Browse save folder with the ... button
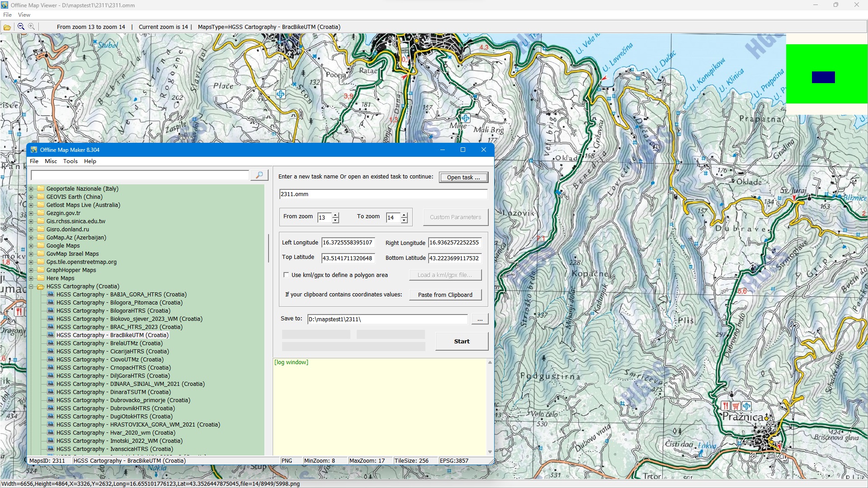868x488 pixels. click(x=480, y=319)
